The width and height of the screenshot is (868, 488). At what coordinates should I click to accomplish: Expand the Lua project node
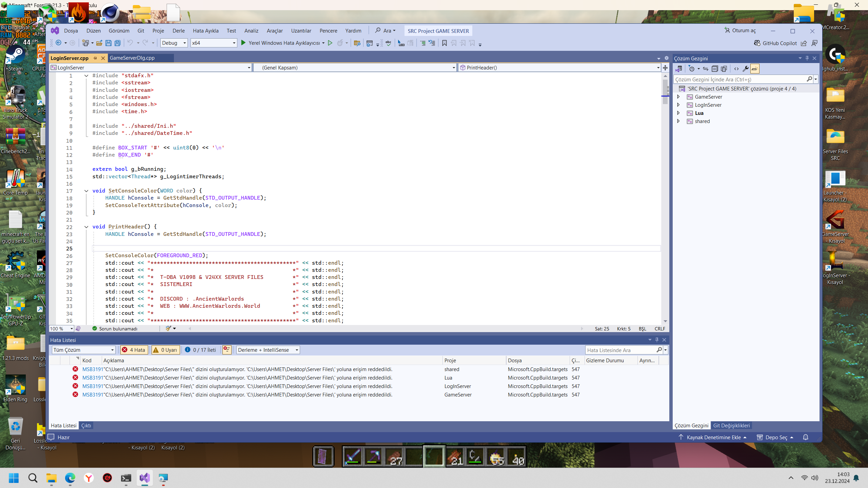point(678,113)
